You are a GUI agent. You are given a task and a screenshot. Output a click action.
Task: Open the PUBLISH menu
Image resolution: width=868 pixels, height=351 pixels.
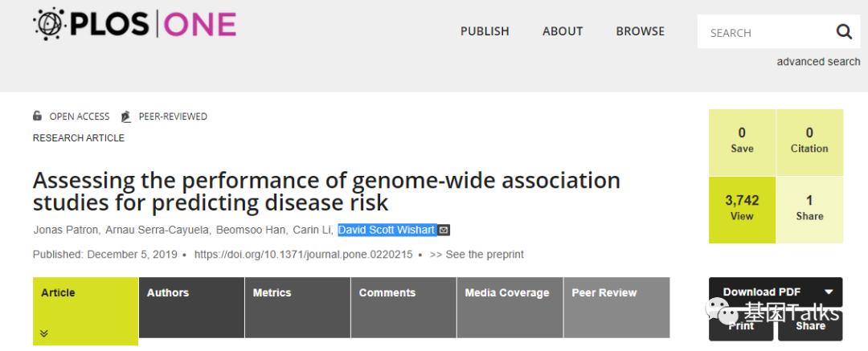485,31
